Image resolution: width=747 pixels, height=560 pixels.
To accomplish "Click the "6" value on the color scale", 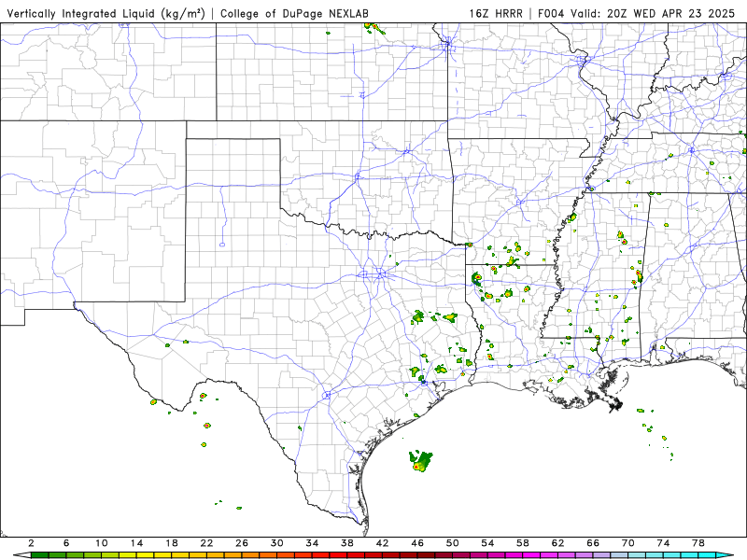I will click(x=66, y=543).
